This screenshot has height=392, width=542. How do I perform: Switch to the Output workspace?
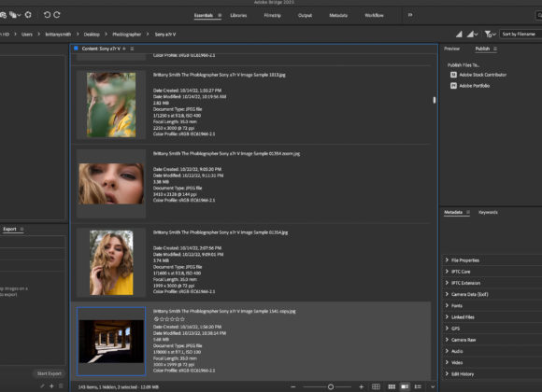click(305, 15)
